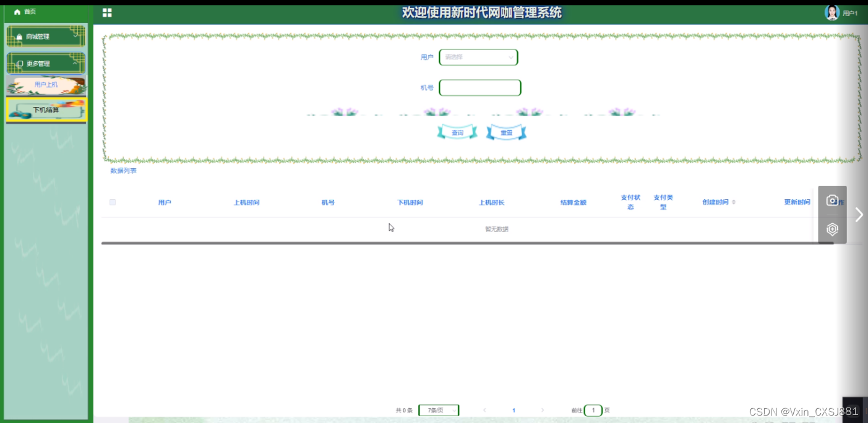
Task: Click the right arrow chevron floating panel
Action: [x=859, y=214]
